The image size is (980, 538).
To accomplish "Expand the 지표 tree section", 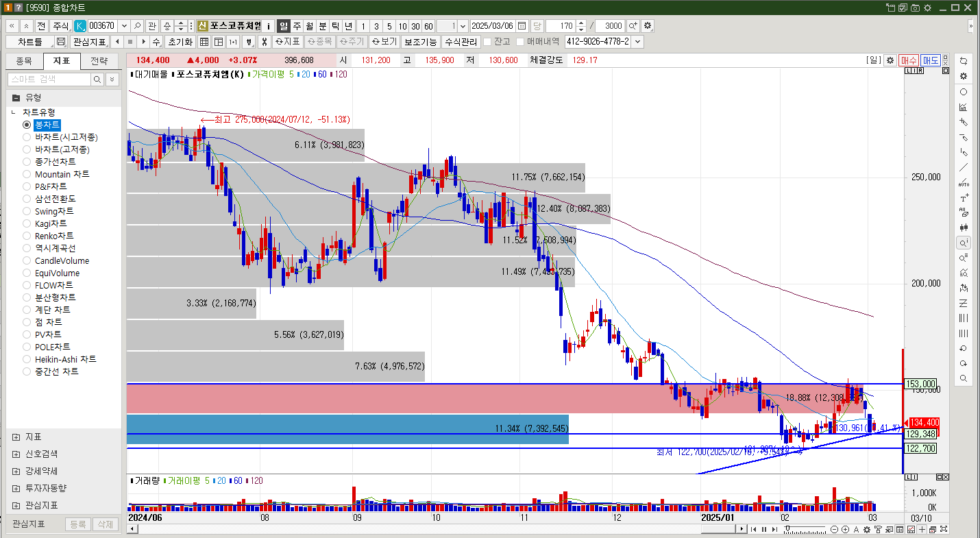I will [x=16, y=437].
